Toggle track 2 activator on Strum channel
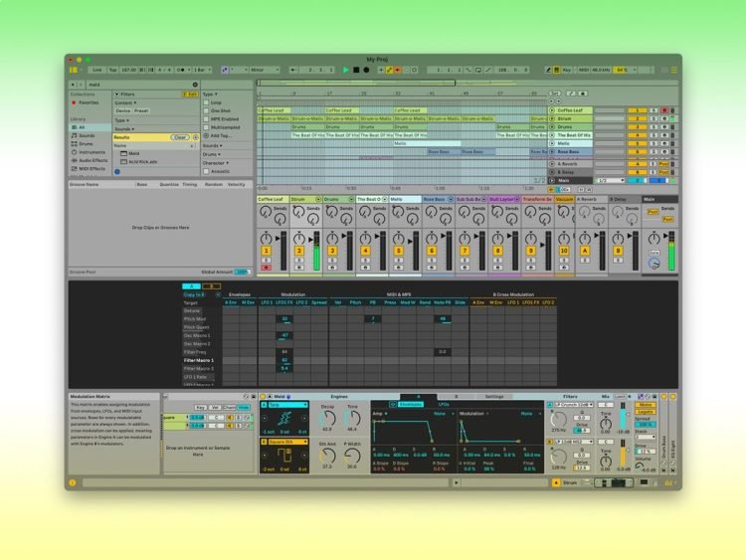 point(299,252)
